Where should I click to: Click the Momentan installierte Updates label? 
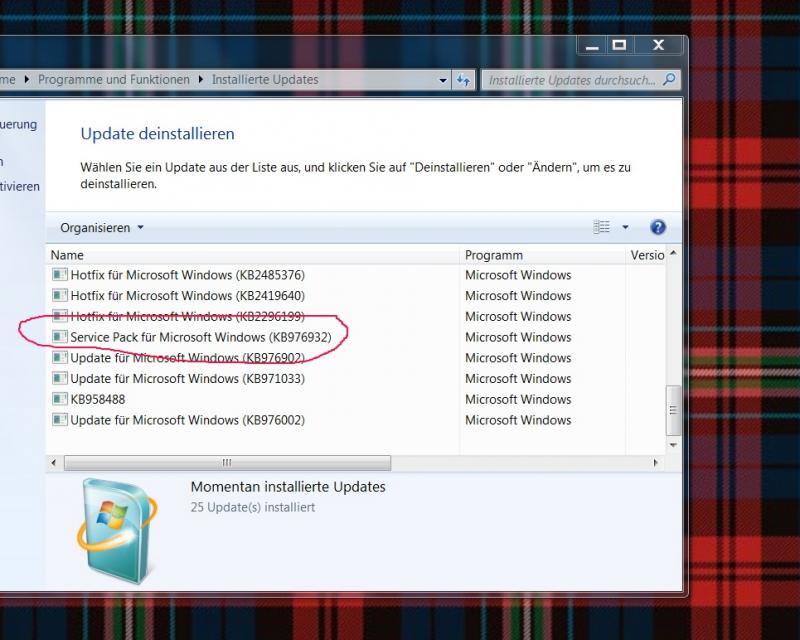288,487
